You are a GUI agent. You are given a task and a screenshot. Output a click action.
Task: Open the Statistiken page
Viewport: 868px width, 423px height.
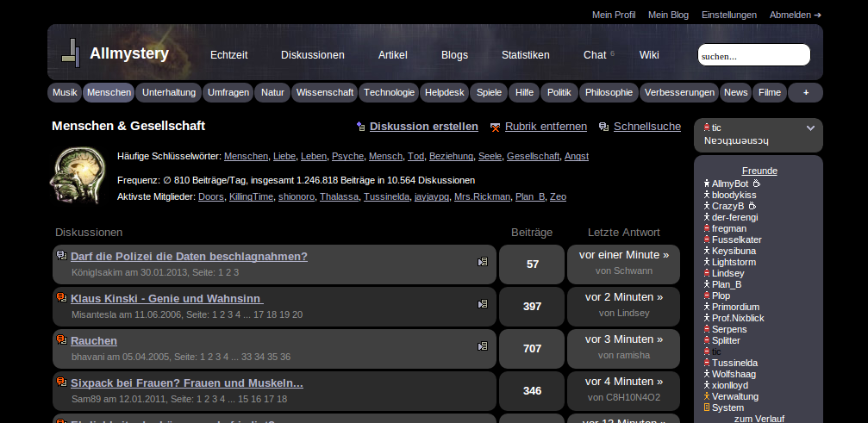coord(525,55)
